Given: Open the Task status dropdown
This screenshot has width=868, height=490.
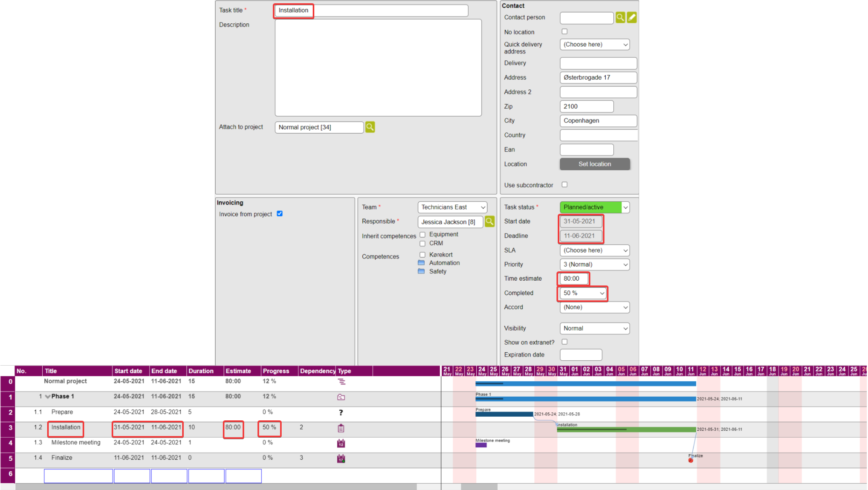Looking at the screenshot, I should click(594, 207).
